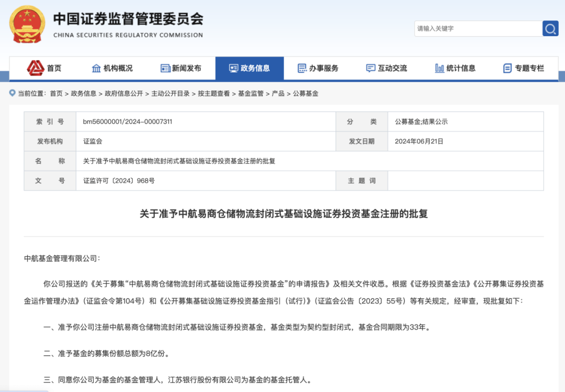Screen dimensions: 565x392
Task: Click the location pin icon in breadcrumb
Action: click(13, 93)
